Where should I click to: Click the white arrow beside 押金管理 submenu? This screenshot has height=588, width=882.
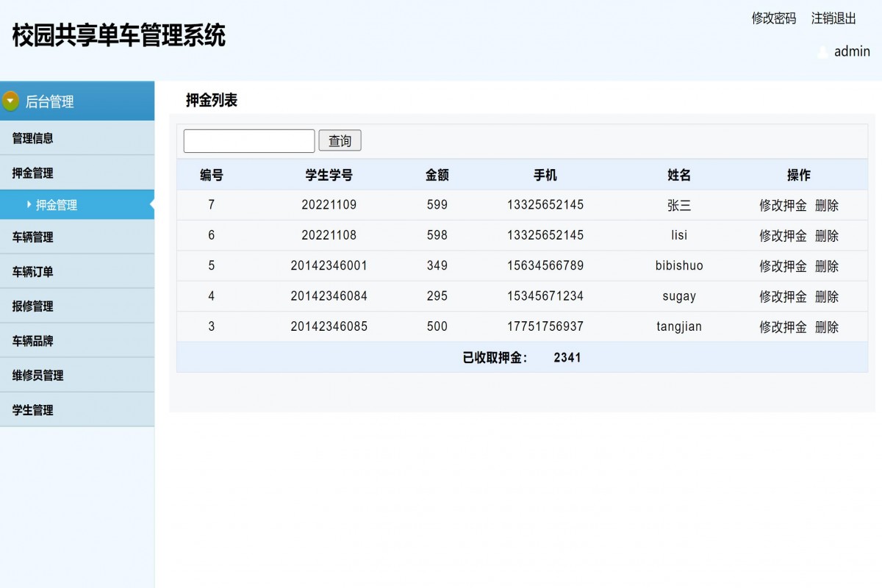(29, 205)
